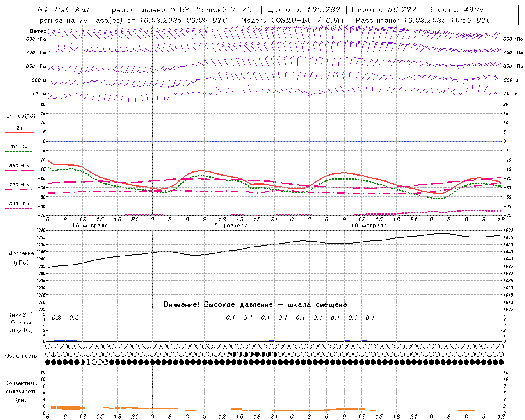Click the red line sample under "2м" legend
Viewport: 525px width, 420px height.
(x=19, y=132)
